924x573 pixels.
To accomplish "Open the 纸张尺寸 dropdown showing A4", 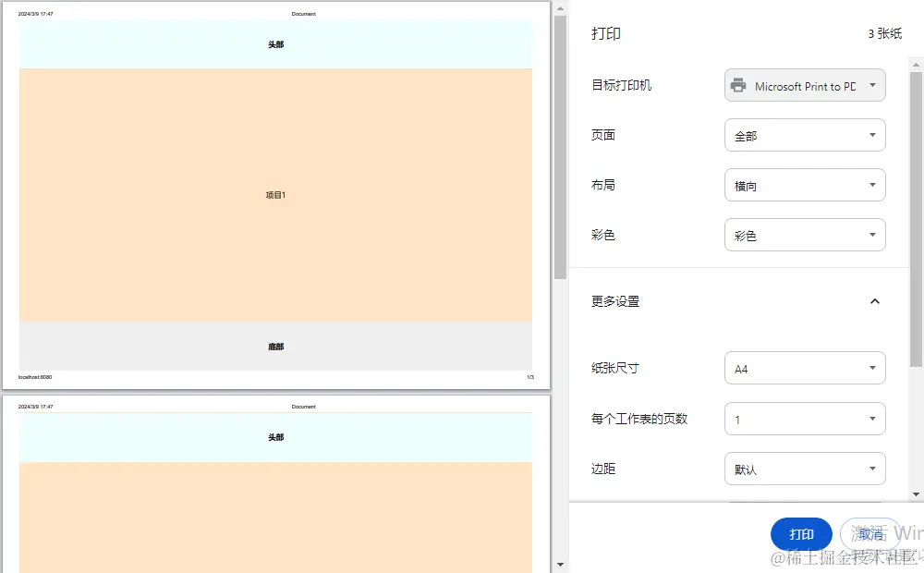I will click(x=805, y=368).
